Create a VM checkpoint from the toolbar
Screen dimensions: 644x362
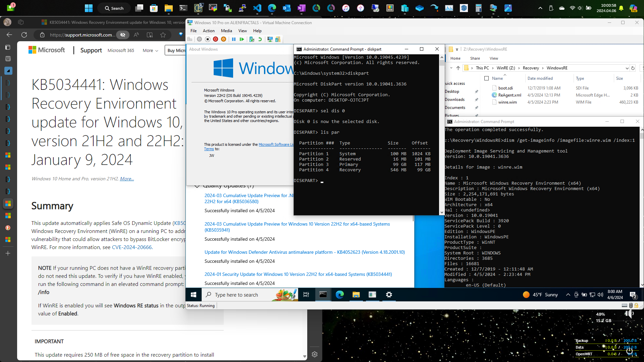(x=252, y=39)
